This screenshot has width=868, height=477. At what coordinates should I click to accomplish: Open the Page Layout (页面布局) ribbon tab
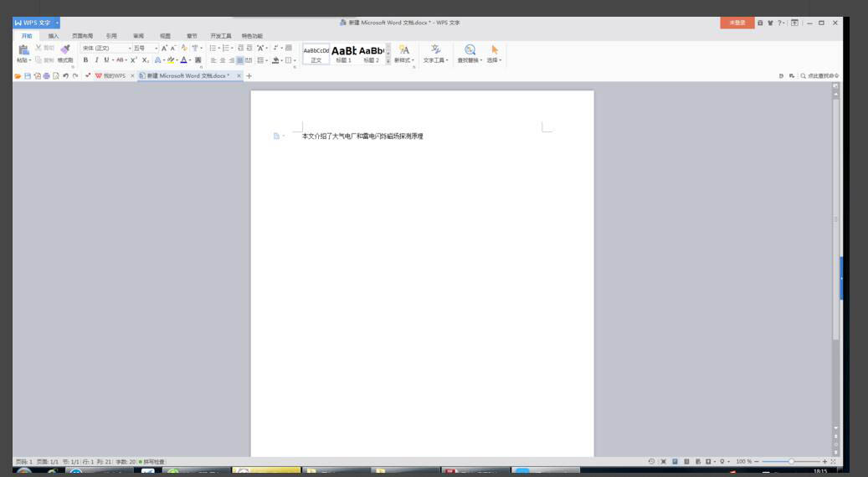point(82,36)
